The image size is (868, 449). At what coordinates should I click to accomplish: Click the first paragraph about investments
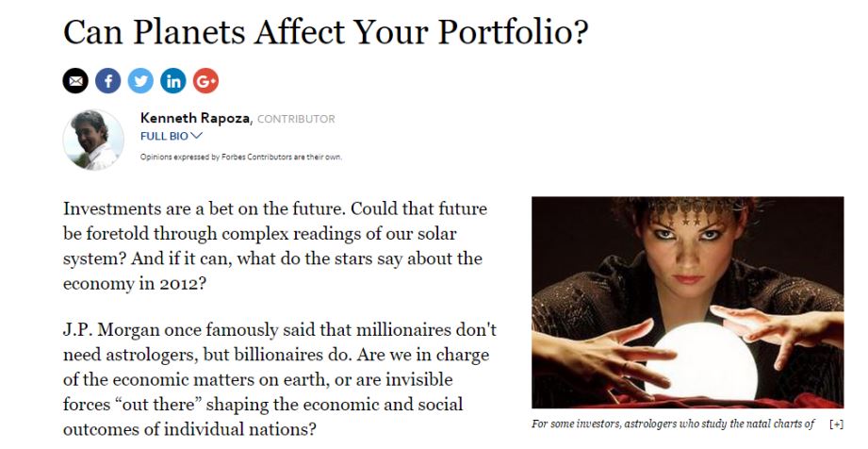[275, 245]
